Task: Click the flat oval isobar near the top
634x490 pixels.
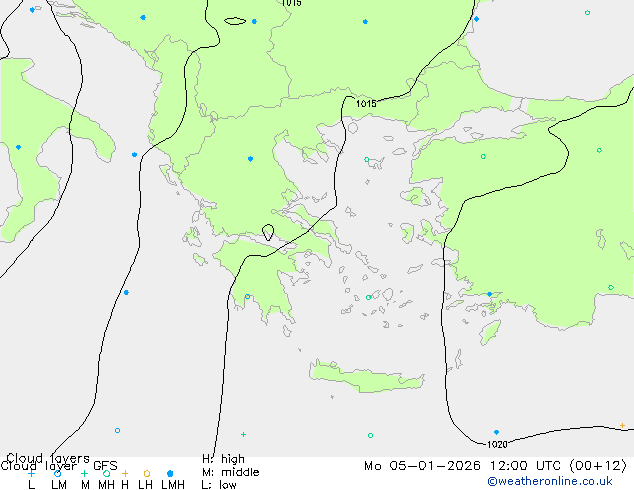Action: [235, 21]
